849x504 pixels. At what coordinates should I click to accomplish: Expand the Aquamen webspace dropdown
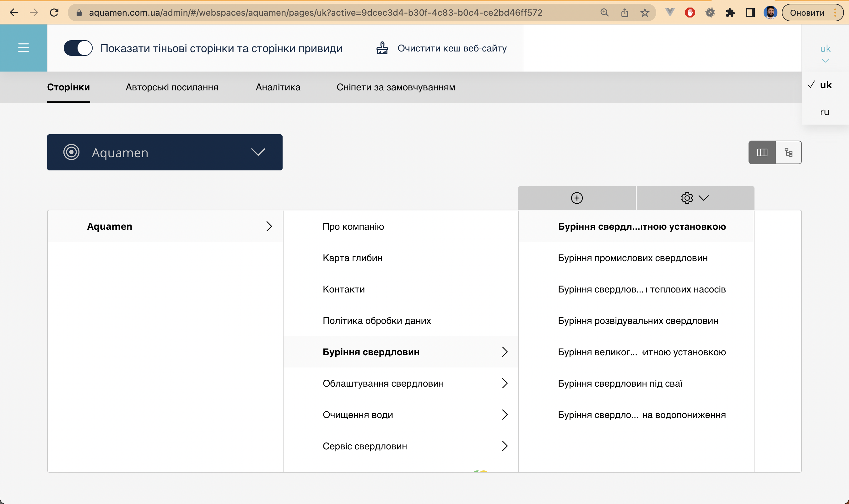click(x=165, y=152)
